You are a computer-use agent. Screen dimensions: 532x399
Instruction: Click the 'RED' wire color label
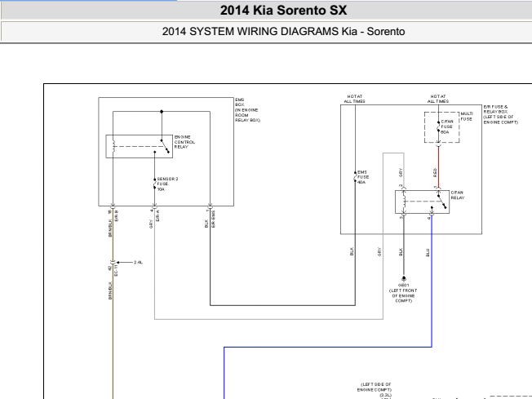tap(435, 173)
